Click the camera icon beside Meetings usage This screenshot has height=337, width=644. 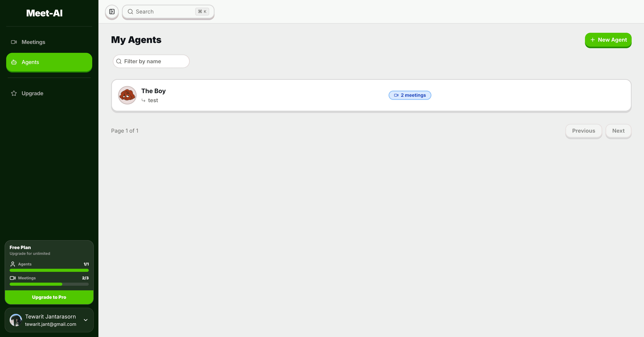(x=13, y=278)
